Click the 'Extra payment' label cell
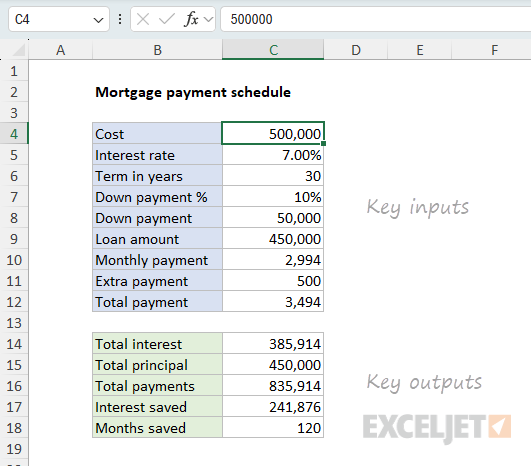This screenshot has height=466, width=531. tap(157, 281)
